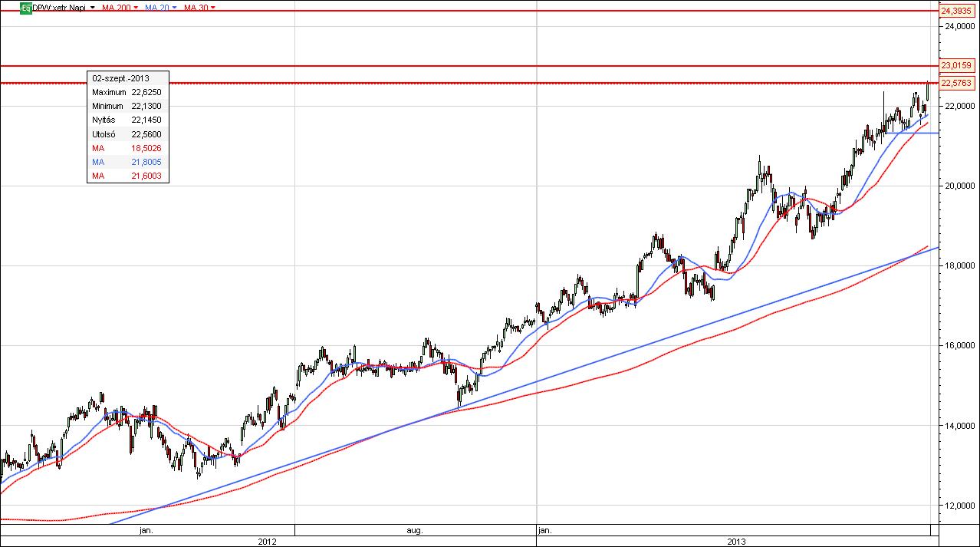Viewport: 980px width, 547px height.
Task: Click the 2012 year label on the time axis
Action: 267,541
